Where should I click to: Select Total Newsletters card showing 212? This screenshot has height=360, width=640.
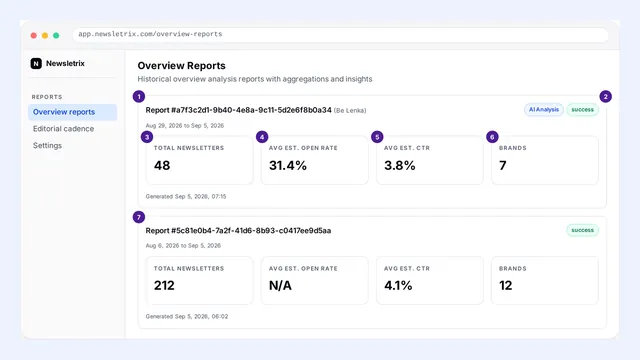click(x=200, y=280)
